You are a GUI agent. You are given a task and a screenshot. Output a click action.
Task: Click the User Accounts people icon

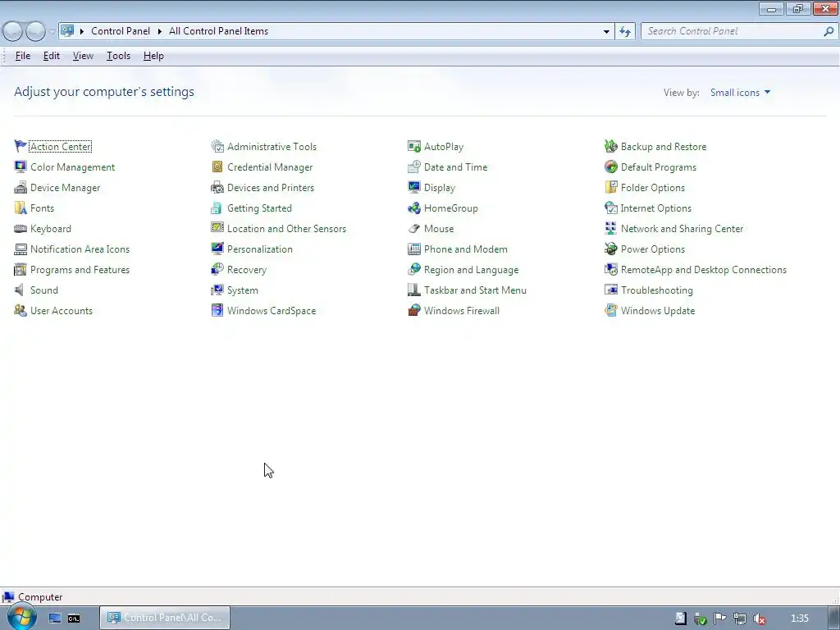[21, 310]
